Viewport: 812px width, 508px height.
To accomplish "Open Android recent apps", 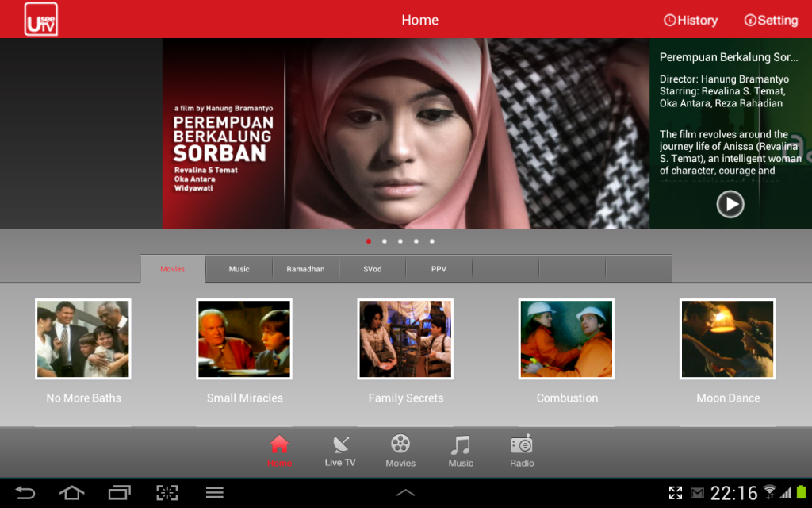I will coord(119,492).
